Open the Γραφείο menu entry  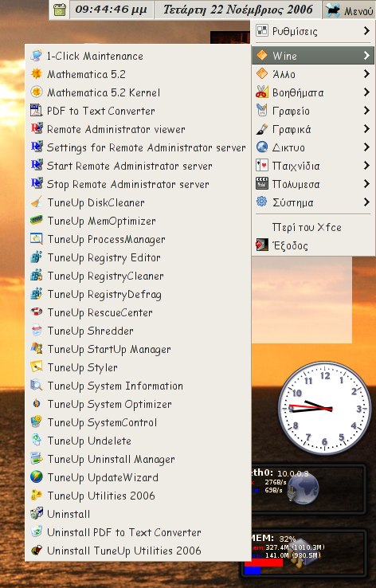tap(313, 111)
